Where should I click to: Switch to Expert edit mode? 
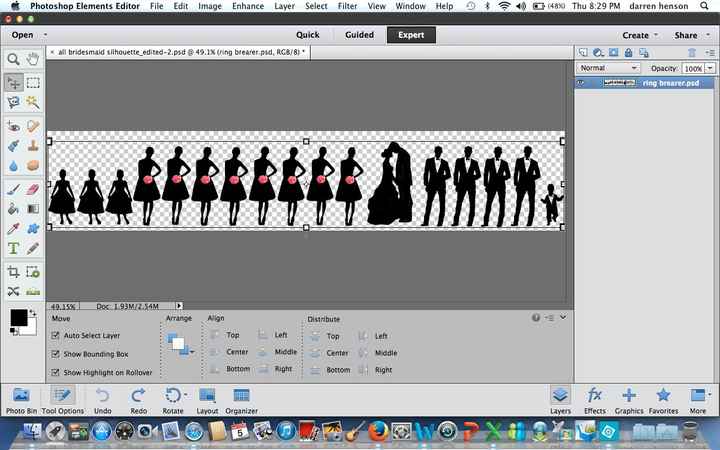pos(411,35)
